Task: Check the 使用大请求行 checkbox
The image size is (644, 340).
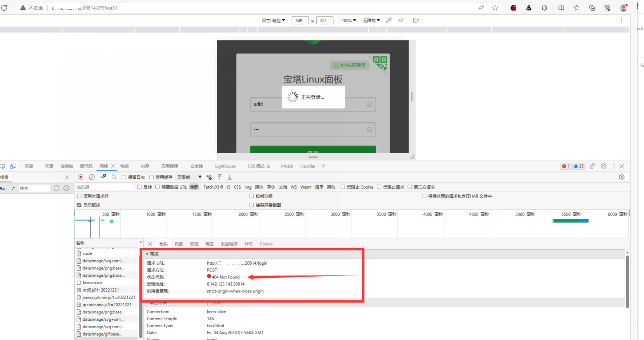Action: tap(79, 196)
